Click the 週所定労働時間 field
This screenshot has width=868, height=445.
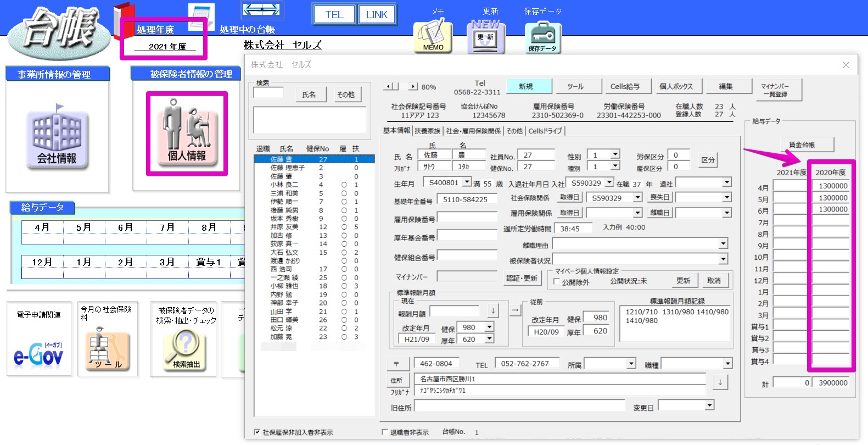574,229
